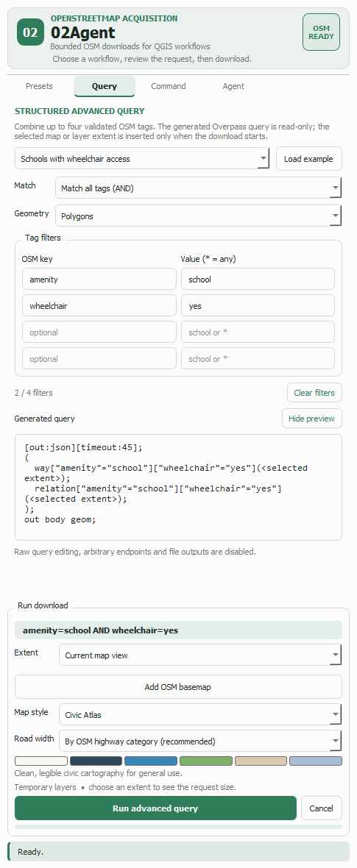Click inside the generated Overpass query box
This screenshot has width=357, height=868.
(178, 487)
